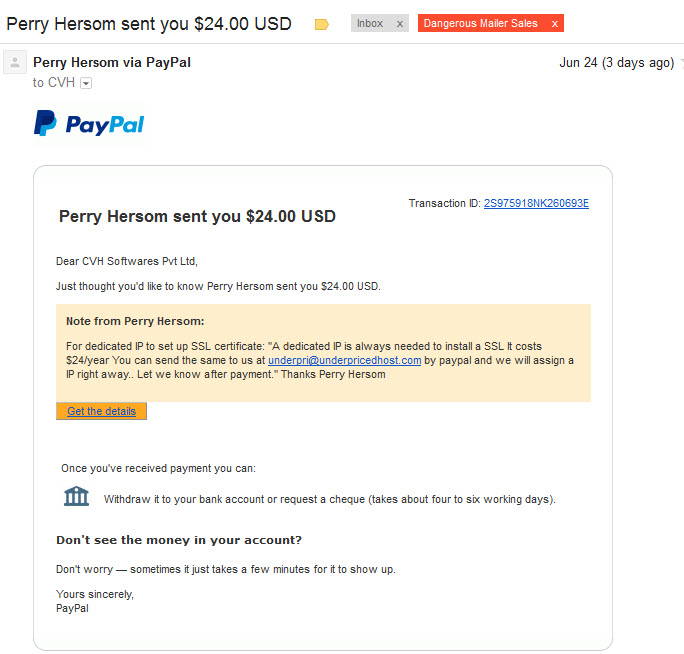684x654 pixels.
Task: Open the Inbox label
Action: 370,23
